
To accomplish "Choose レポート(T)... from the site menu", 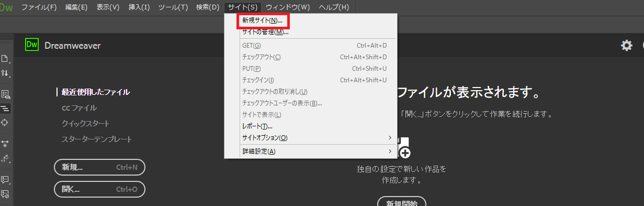I will (311, 126).
